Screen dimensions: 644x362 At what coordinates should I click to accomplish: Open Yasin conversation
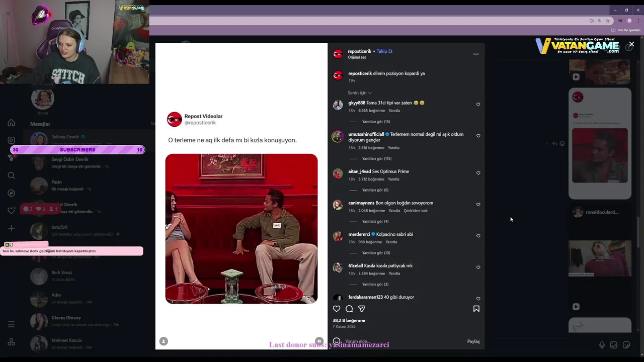[91, 185]
